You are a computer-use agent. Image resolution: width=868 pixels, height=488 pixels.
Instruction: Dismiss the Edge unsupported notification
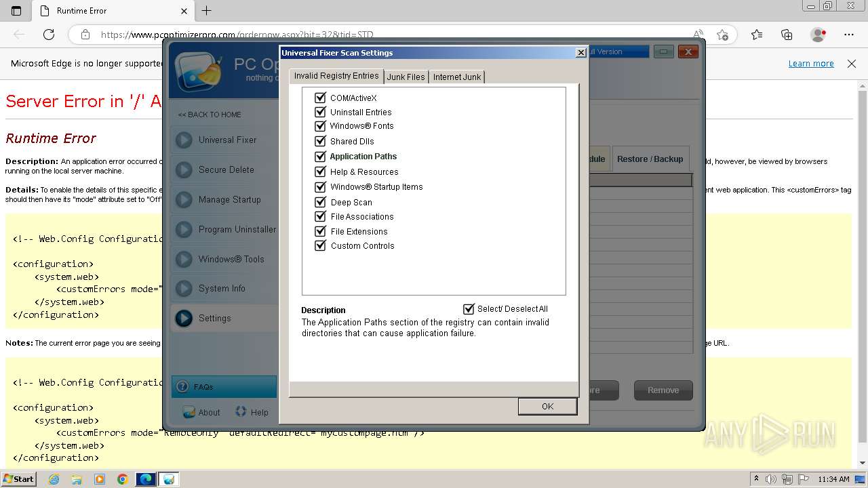click(x=852, y=63)
